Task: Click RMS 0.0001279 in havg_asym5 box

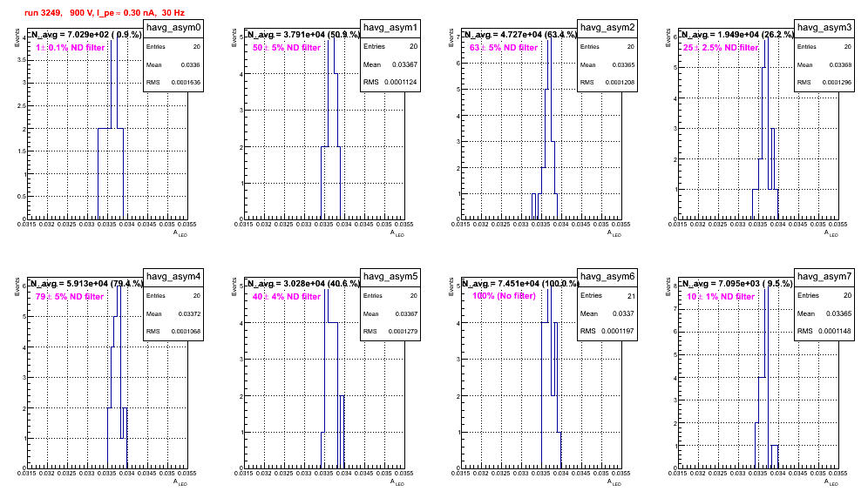Action: click(x=390, y=331)
